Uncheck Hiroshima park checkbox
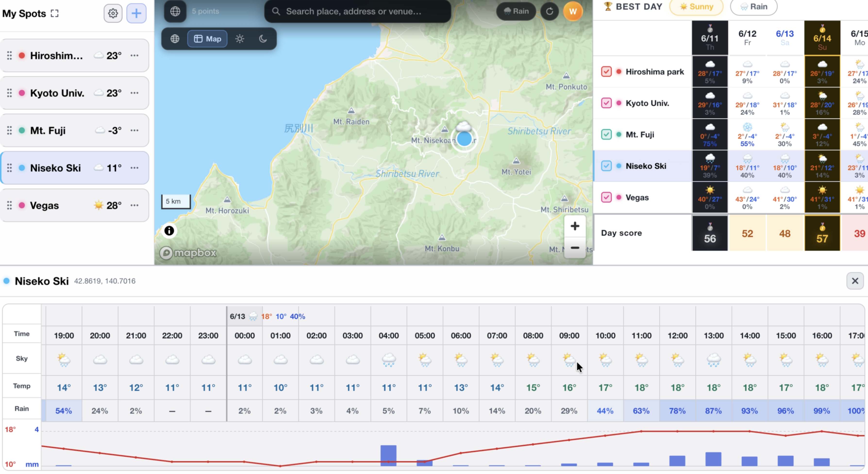 pos(606,72)
